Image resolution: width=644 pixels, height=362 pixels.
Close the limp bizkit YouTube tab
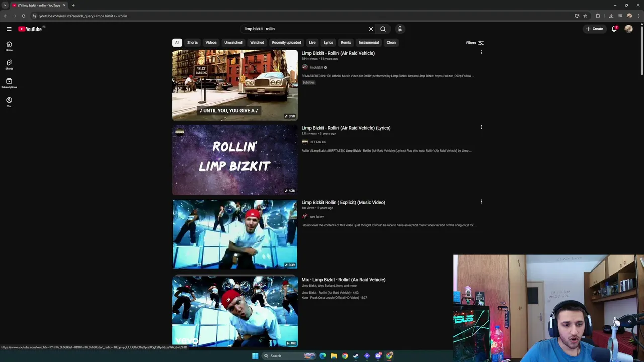(x=64, y=5)
